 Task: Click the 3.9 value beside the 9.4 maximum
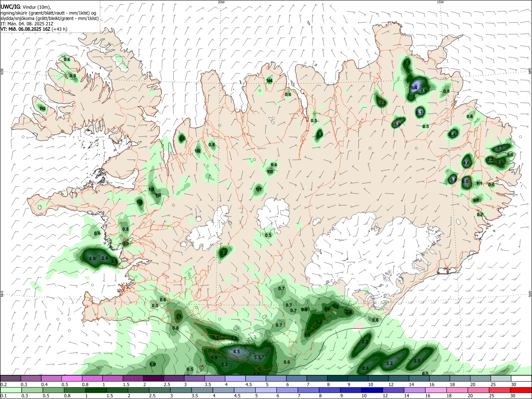pos(424,91)
